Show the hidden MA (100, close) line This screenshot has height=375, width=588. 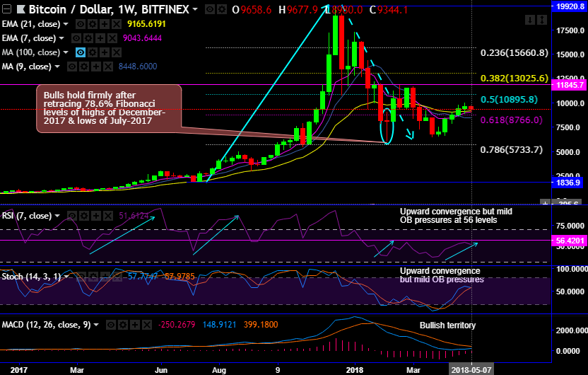tap(81, 52)
